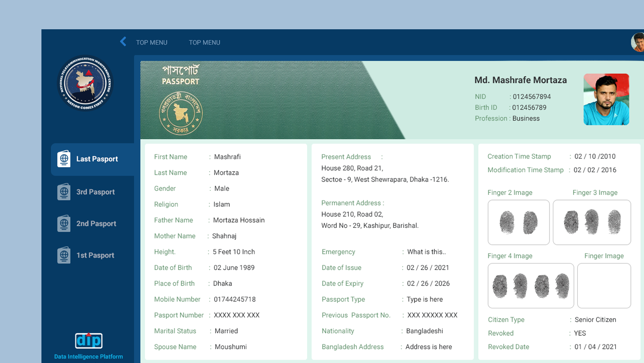View the Finger 3 Image fingerprints

[x=591, y=222]
